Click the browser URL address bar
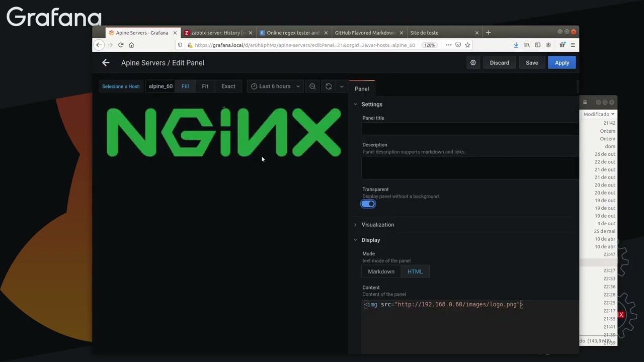Image resolution: width=644 pixels, height=362 pixels. coord(304,45)
